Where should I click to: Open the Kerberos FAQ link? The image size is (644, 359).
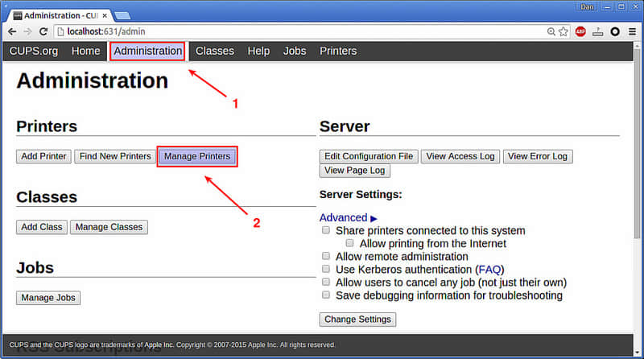(489, 270)
